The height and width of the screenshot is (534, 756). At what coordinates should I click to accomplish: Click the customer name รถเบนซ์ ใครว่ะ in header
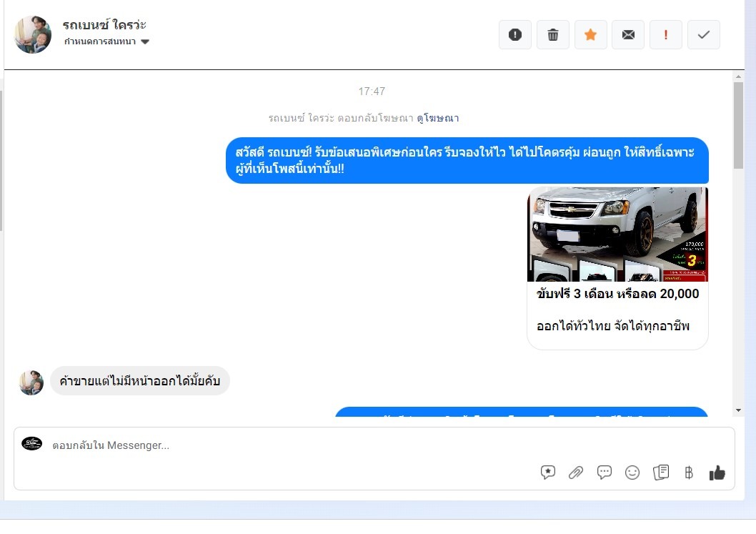[104, 24]
